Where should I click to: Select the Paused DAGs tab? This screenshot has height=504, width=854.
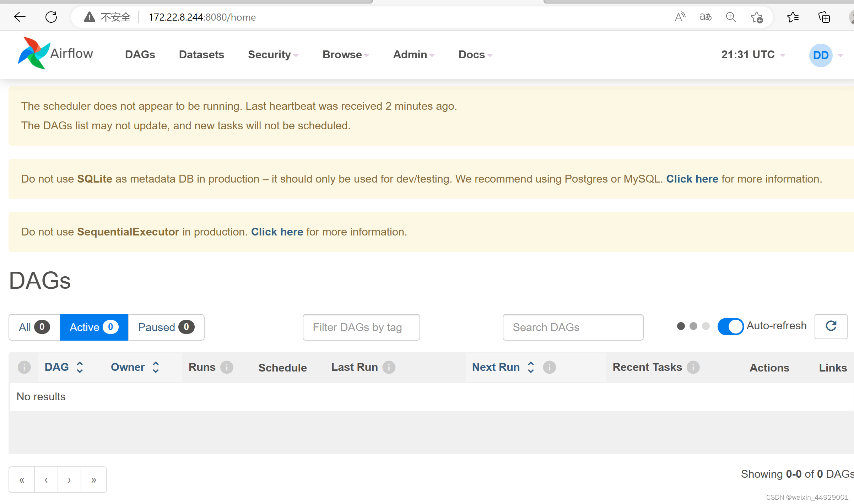click(x=166, y=327)
